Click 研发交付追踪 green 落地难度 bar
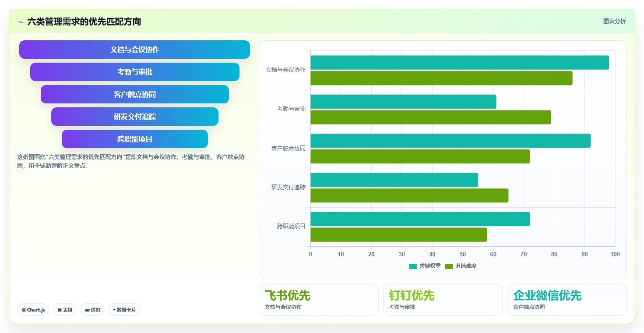 coord(409,195)
